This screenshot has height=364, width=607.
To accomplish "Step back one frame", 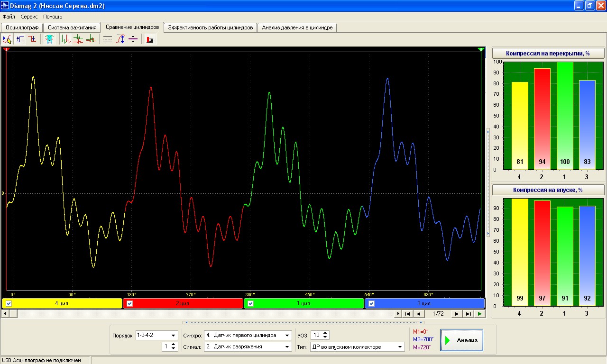I will [418, 314].
